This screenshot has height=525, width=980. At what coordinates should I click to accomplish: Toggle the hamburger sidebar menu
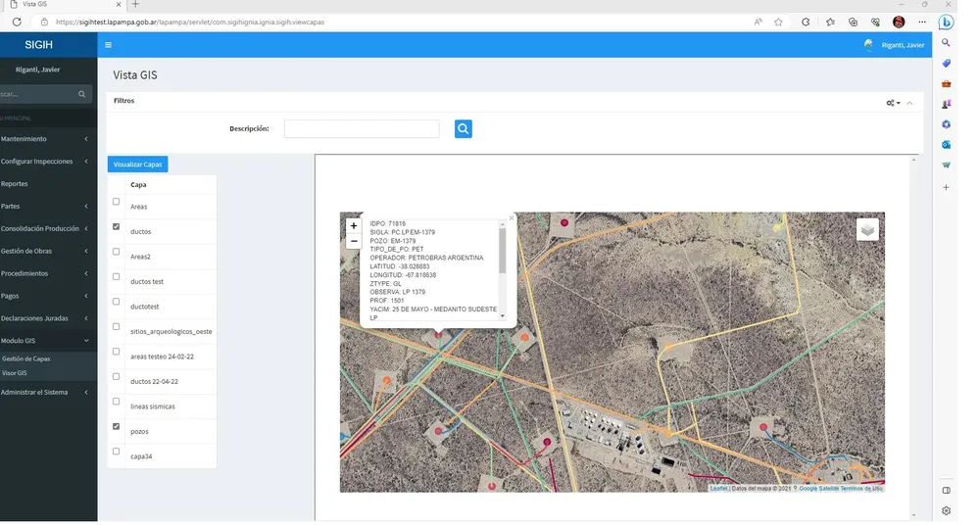tap(109, 45)
